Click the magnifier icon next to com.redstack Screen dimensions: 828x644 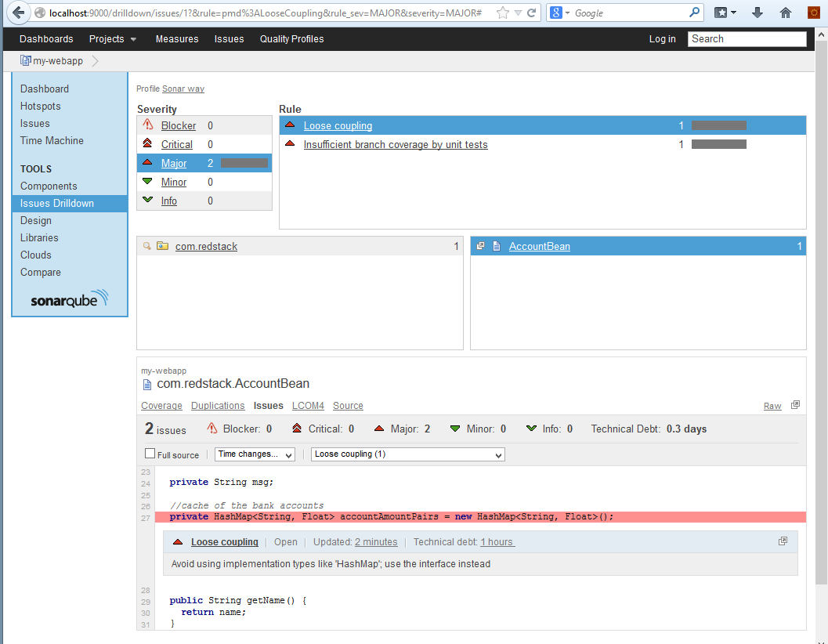146,246
